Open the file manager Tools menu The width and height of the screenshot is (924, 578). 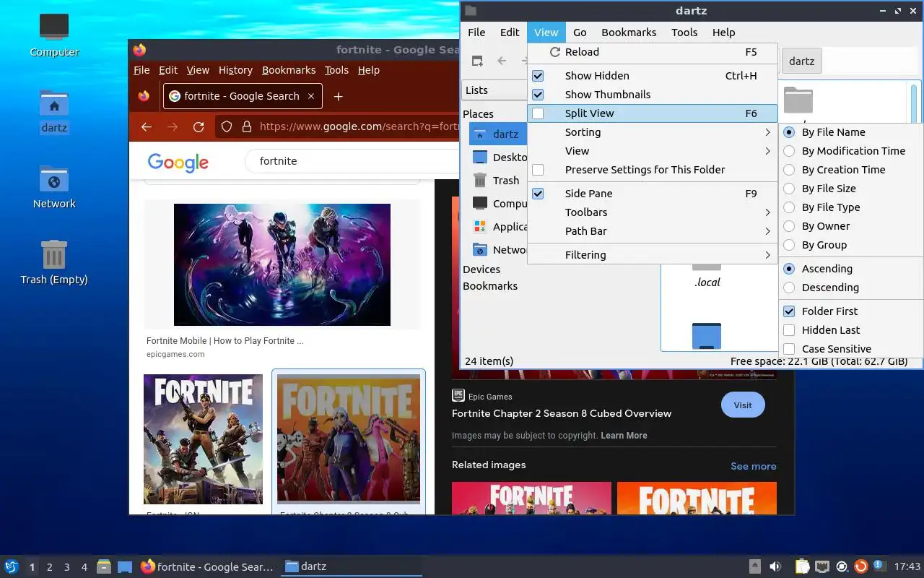click(x=684, y=33)
